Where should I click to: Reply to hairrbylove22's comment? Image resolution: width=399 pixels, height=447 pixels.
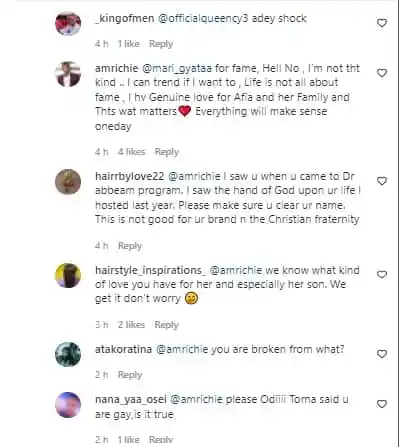tap(130, 246)
